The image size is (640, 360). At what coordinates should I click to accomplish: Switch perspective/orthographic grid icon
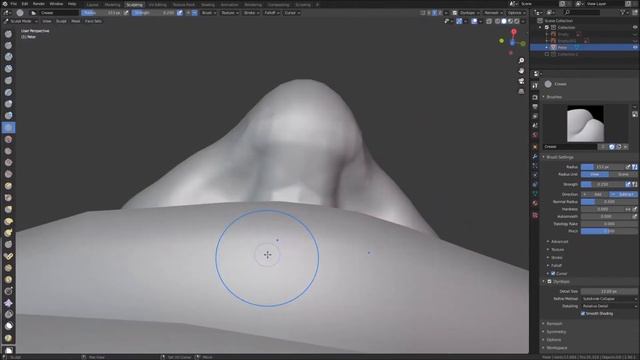pyautogui.click(x=521, y=91)
